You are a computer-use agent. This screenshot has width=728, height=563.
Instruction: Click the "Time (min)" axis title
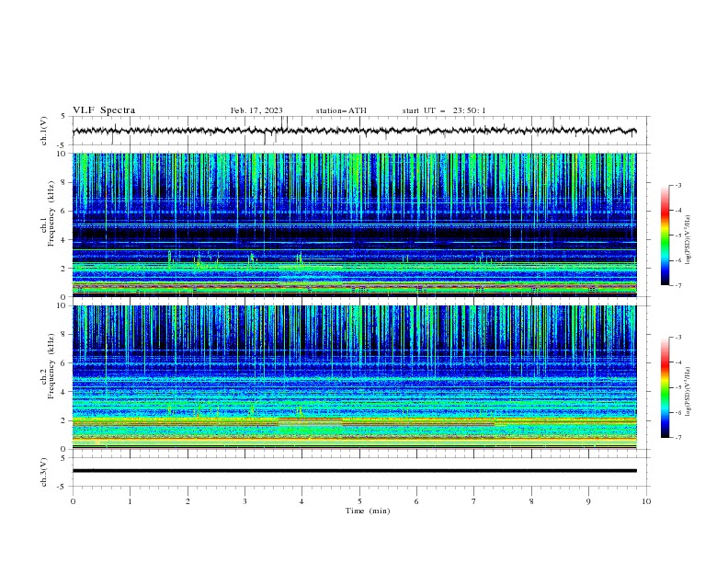pos(368,511)
